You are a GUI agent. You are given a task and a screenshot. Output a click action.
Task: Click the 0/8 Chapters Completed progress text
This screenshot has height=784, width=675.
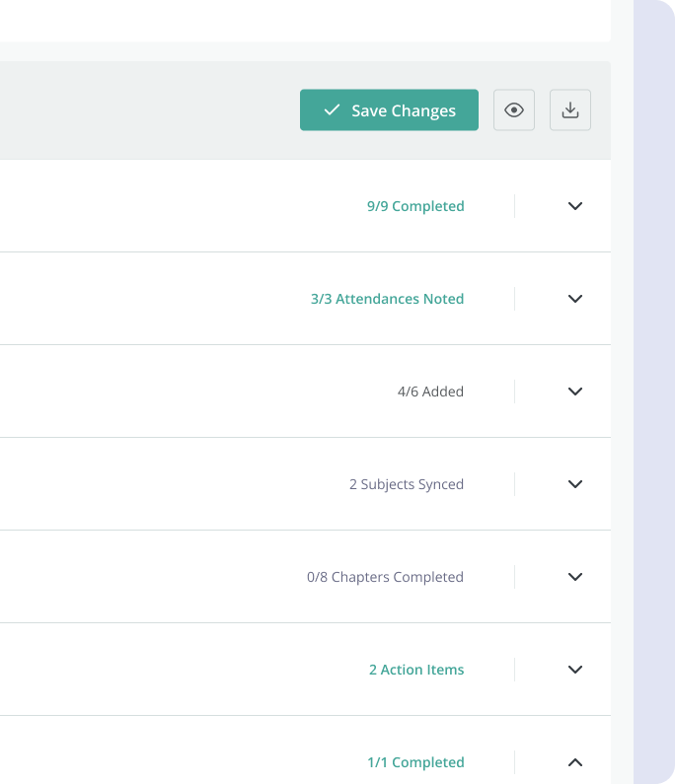[x=385, y=577]
